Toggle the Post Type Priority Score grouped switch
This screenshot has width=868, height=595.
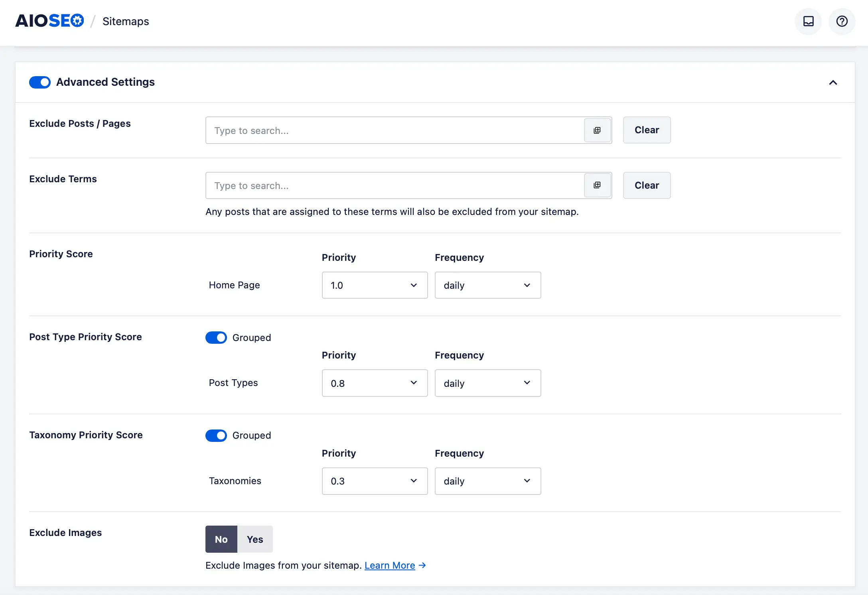216,338
